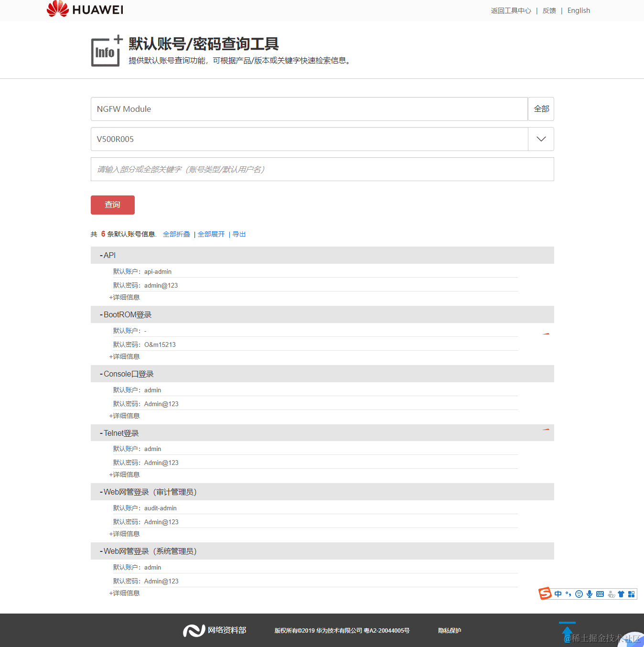Screen dimensions: 644x647
Task: Click 隐私保护 in footer
Action: coord(450,631)
